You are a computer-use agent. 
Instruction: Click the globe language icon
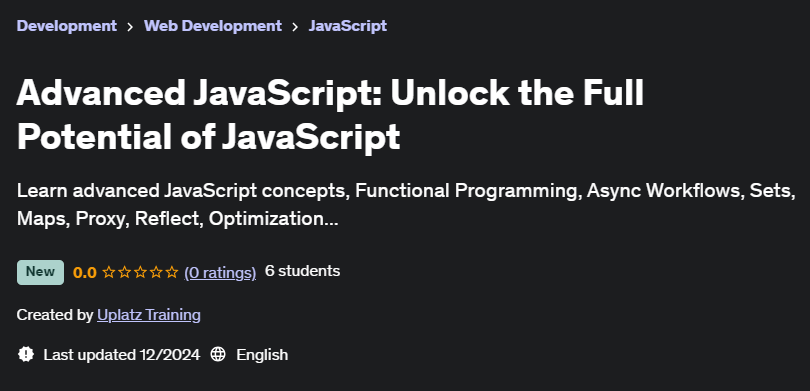coord(218,354)
